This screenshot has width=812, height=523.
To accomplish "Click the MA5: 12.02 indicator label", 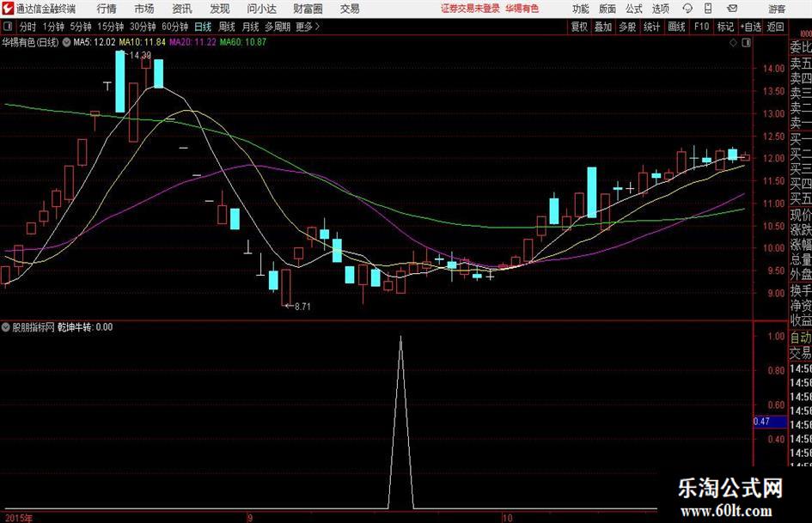I will click(95, 42).
